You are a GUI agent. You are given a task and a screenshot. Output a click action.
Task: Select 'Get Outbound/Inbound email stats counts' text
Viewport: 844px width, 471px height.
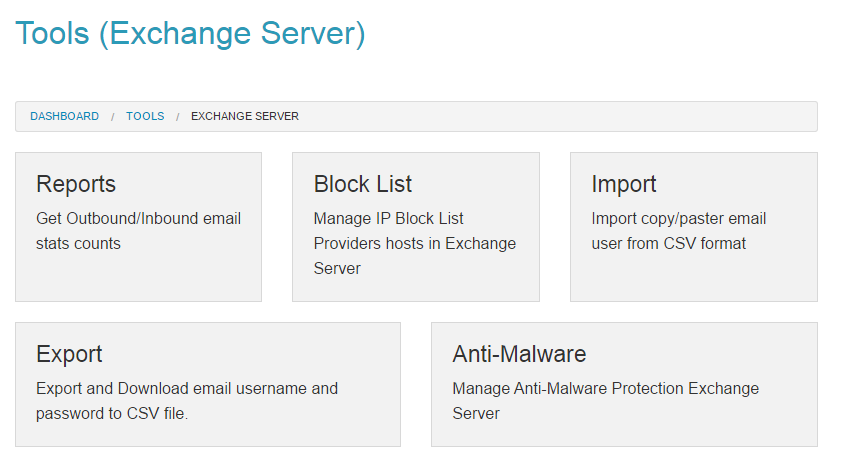click(138, 231)
